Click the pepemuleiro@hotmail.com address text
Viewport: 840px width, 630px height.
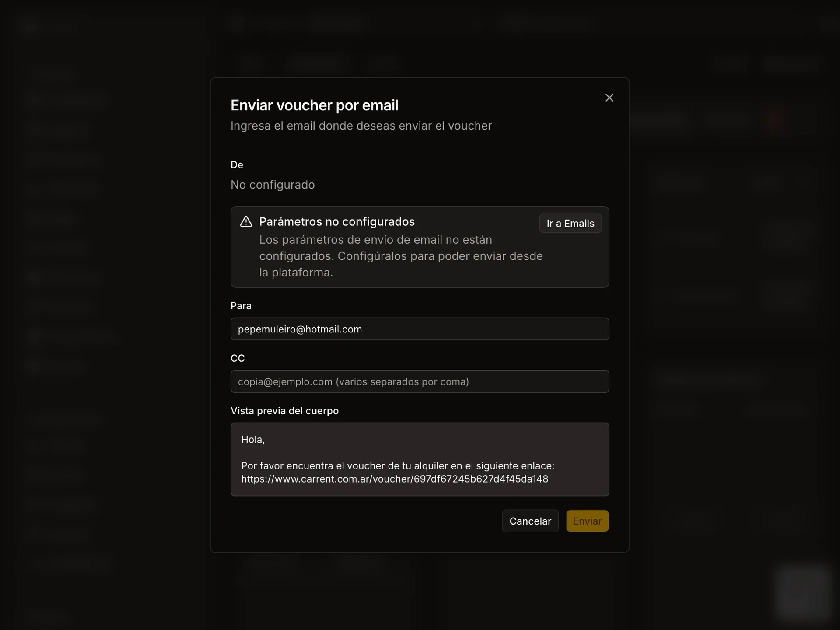300,329
